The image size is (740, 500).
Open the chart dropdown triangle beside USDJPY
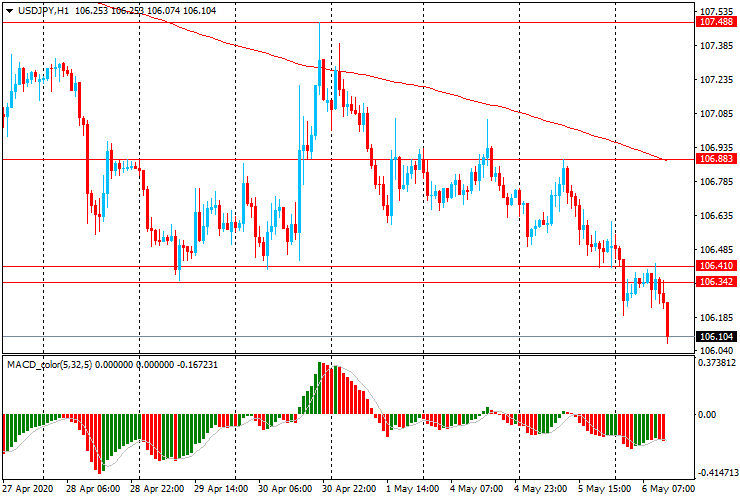(x=9, y=11)
